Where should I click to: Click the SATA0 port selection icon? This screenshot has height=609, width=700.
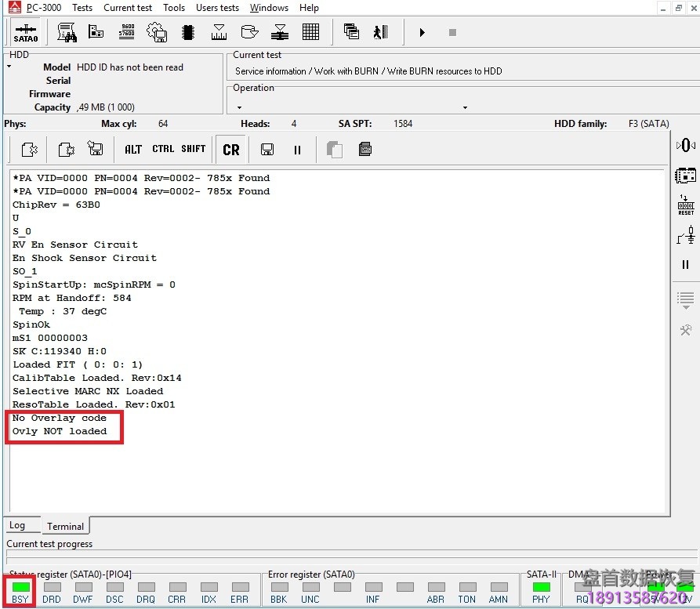[x=25, y=33]
